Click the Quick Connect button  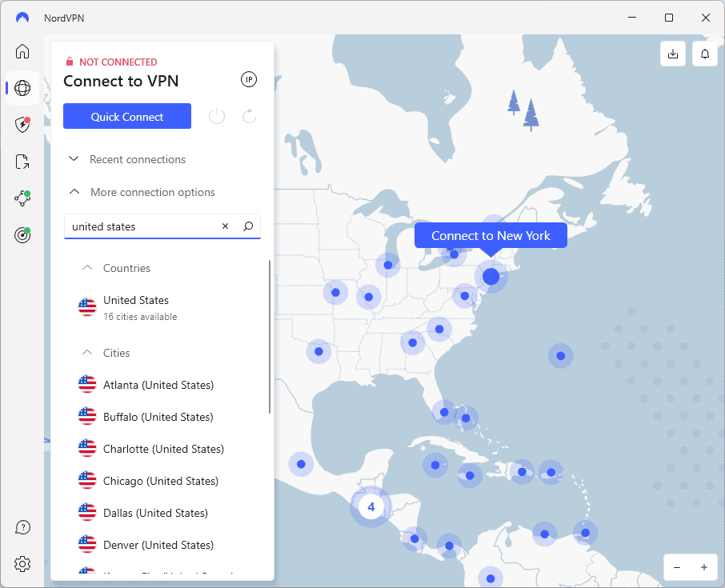[127, 116]
